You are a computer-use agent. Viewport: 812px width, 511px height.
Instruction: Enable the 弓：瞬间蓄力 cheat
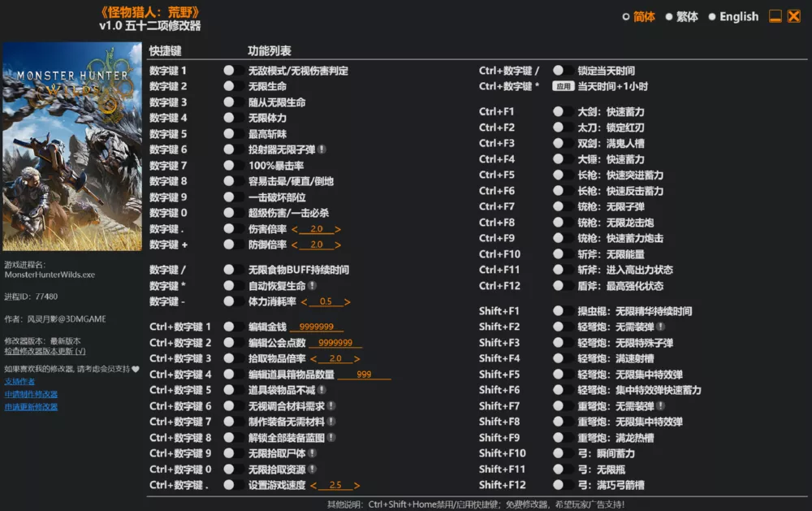coord(557,453)
